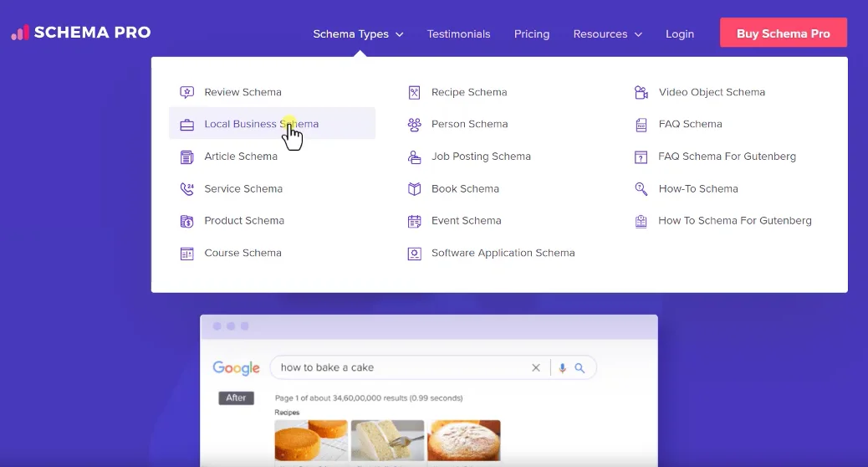Click the powdered sugar cake thumbnail
868x467 pixels.
[x=464, y=440]
